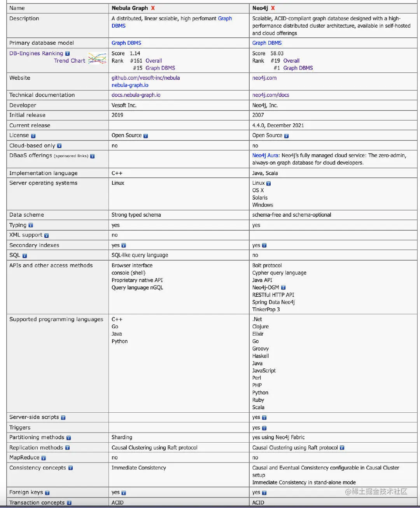Click info icon after Neo4j Triggers yes

point(264,428)
